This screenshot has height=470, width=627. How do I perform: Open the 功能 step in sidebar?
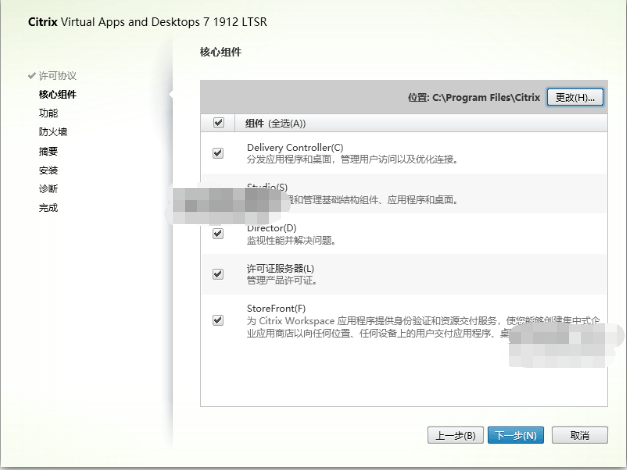click(x=48, y=113)
